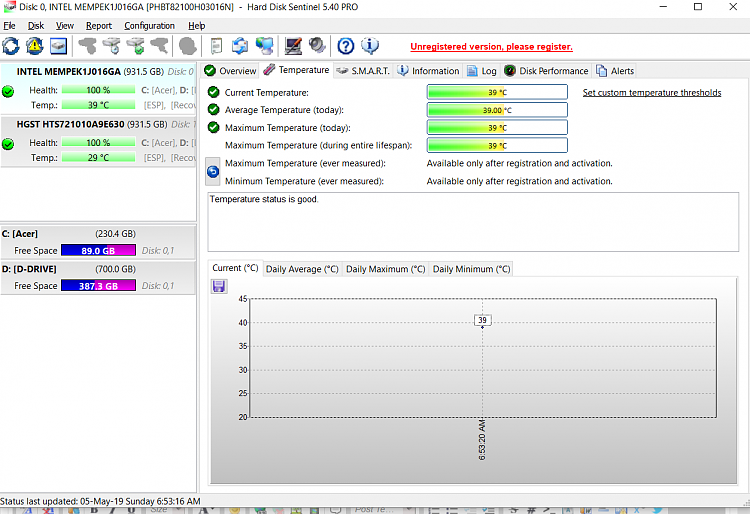Click the Maximum Temperature (today) bar

497,128
